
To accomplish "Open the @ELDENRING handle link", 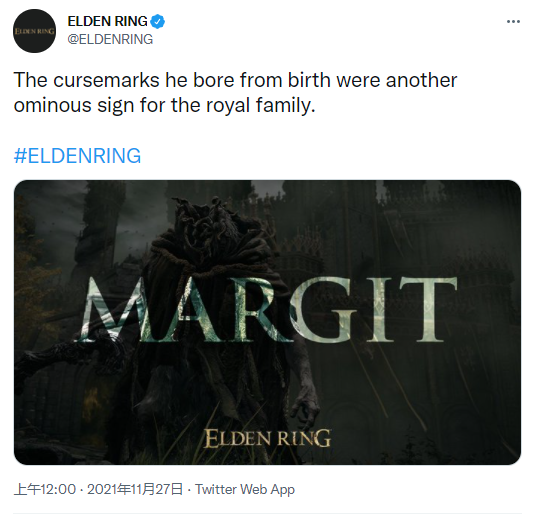I will coord(110,39).
